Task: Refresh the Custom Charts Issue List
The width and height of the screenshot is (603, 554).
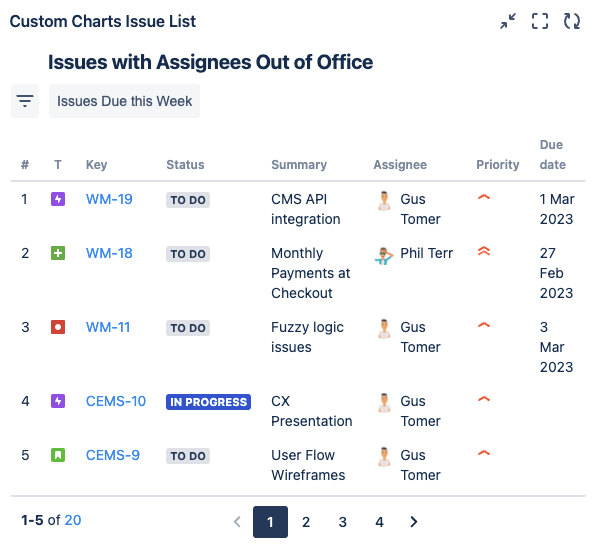Action: click(x=572, y=21)
